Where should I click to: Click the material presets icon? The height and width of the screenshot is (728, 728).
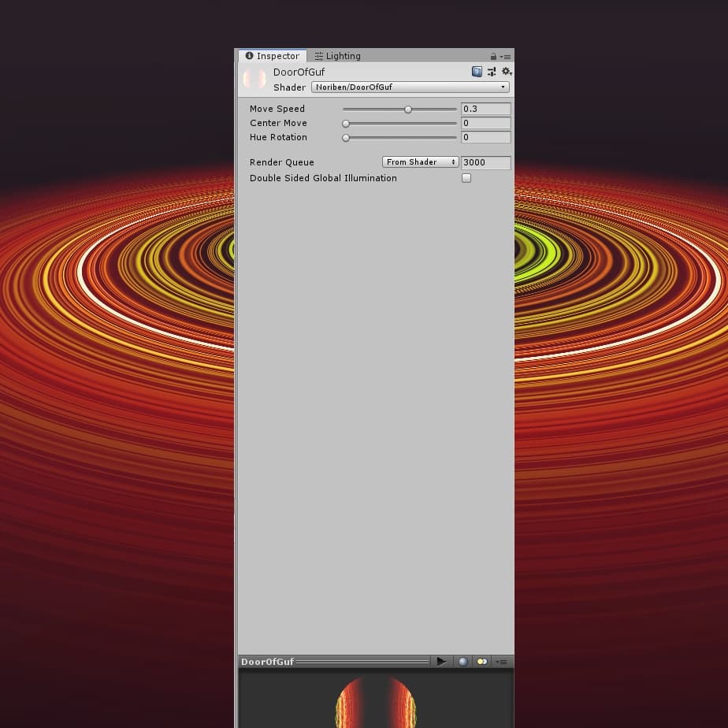click(x=492, y=72)
